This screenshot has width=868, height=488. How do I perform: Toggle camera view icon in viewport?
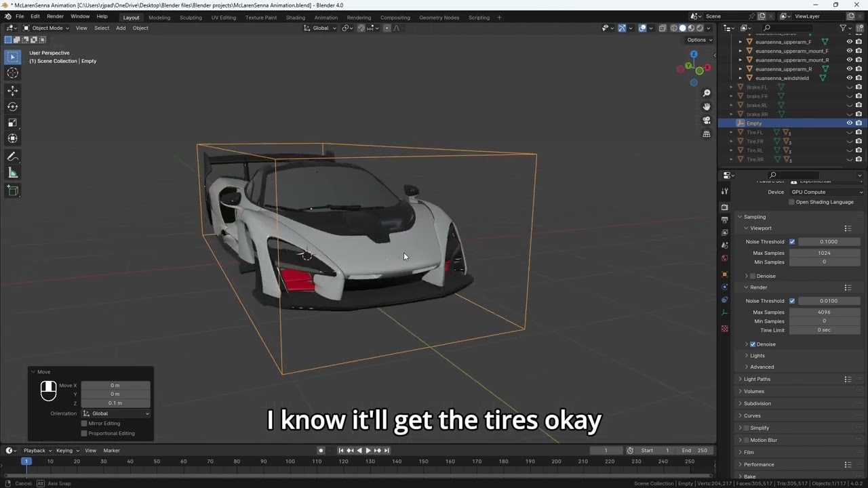(707, 120)
